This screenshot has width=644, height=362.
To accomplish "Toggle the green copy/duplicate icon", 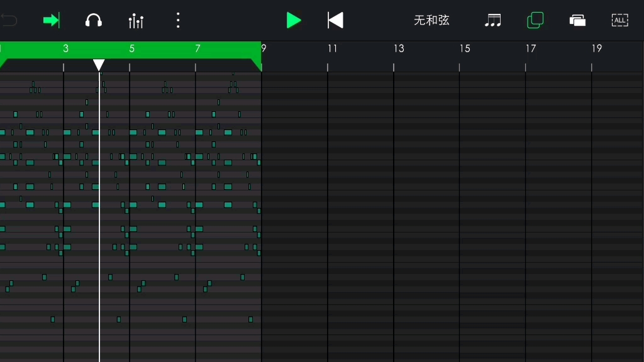I will coord(535,20).
